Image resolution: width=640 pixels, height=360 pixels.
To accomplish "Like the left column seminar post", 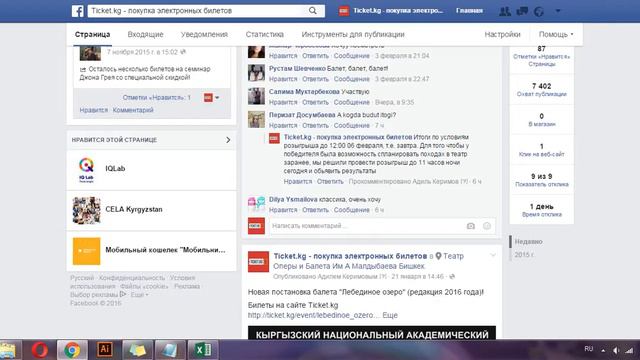I will tap(93, 110).
